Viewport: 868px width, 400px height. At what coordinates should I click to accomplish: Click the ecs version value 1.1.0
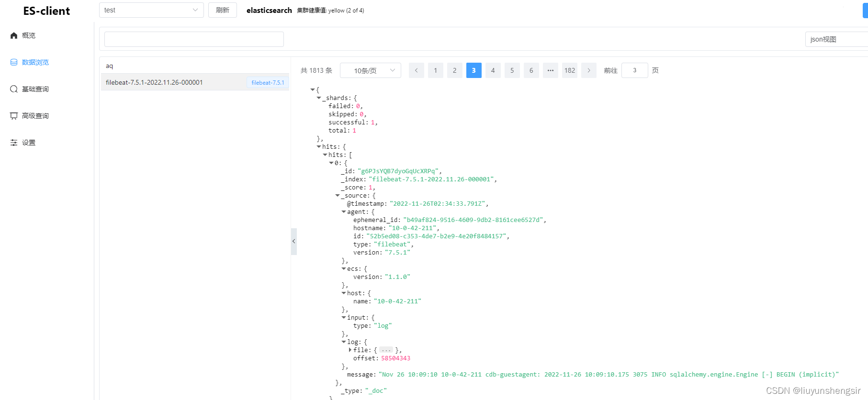coord(397,277)
